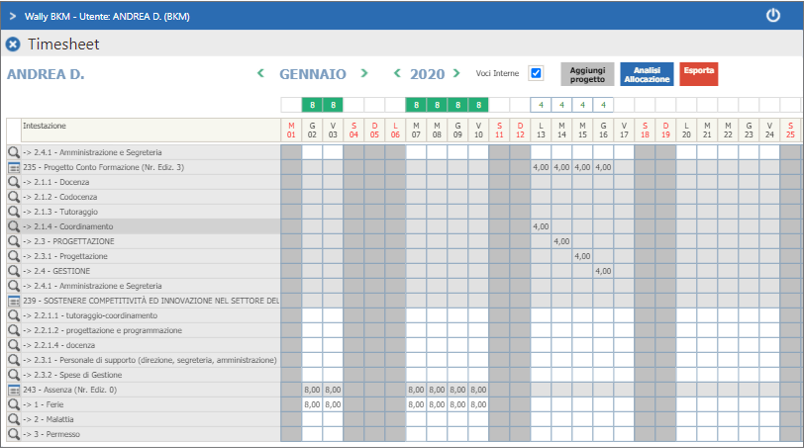Click the project icon for 235 Progetto Conto Formazione
This screenshot has height=448, width=804.
[14, 167]
